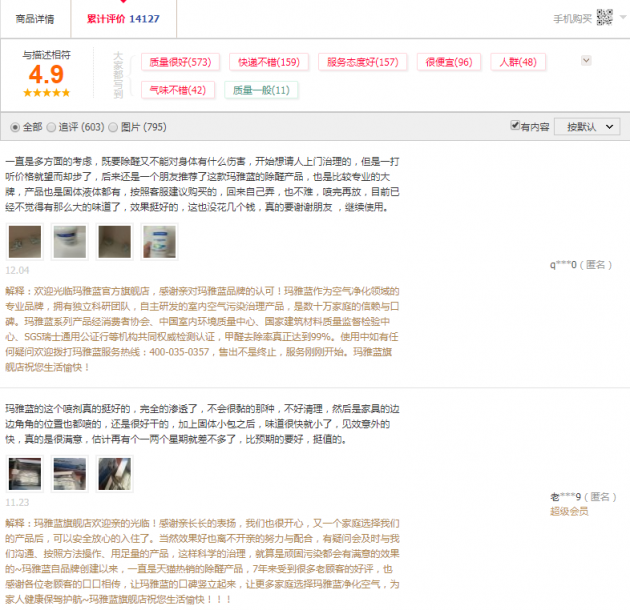Select the 全部 radio button

(x=14, y=127)
